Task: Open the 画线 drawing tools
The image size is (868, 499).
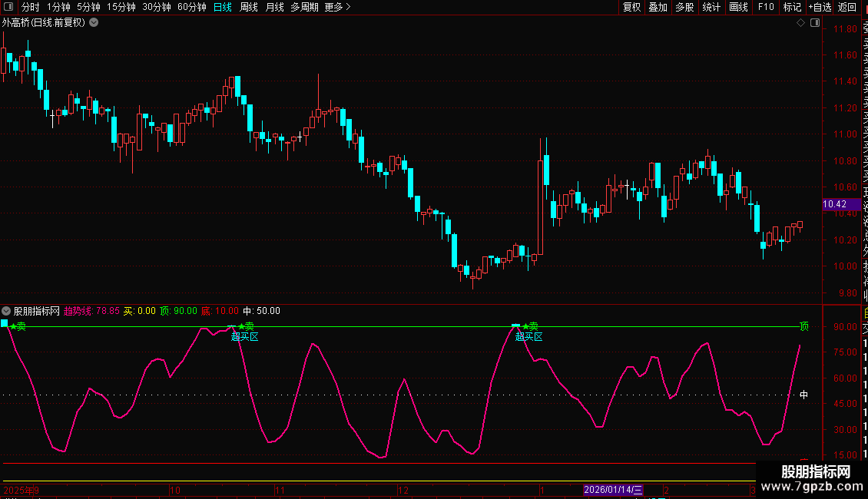Action: click(x=738, y=7)
